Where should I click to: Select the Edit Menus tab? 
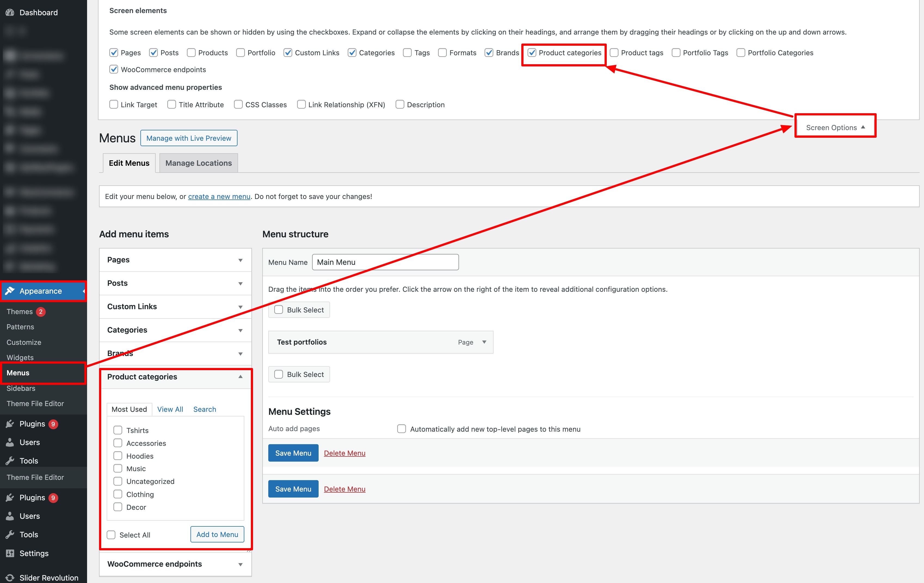click(x=129, y=163)
